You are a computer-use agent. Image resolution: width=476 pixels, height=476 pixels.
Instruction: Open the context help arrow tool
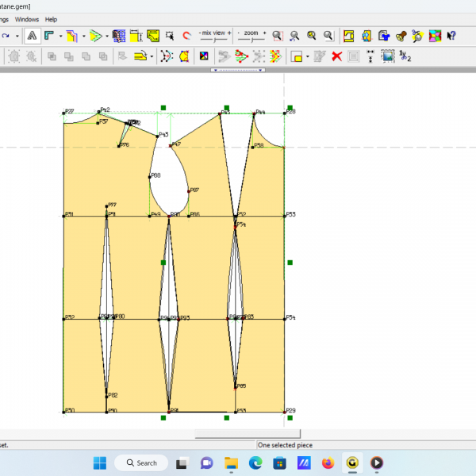(x=451, y=36)
